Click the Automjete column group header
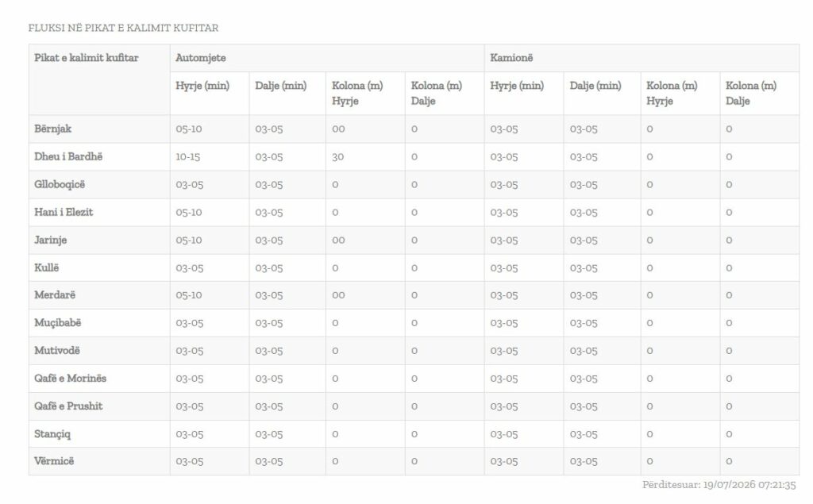The height and width of the screenshot is (504, 813). [x=200, y=58]
